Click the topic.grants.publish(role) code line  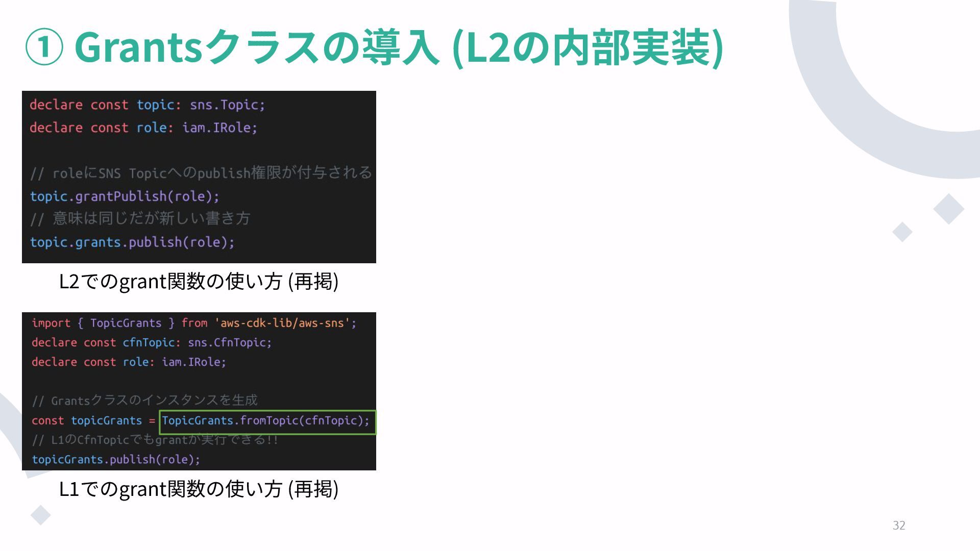pos(132,242)
